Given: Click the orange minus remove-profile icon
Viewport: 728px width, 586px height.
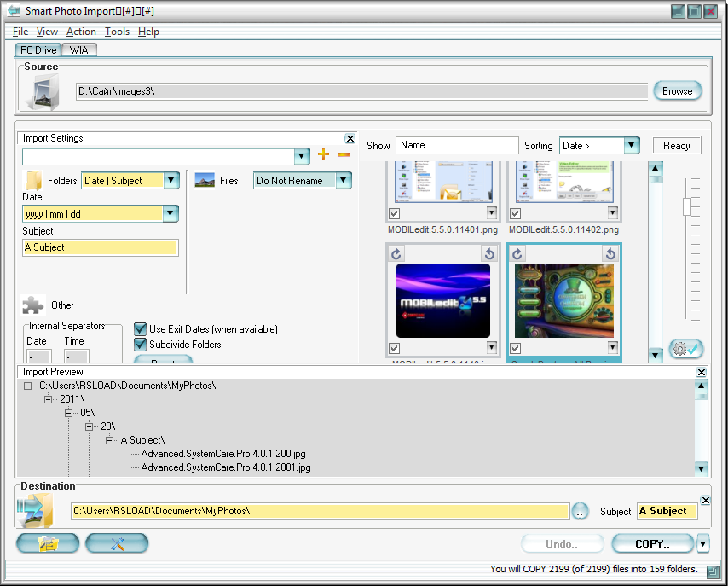Looking at the screenshot, I should (344, 154).
